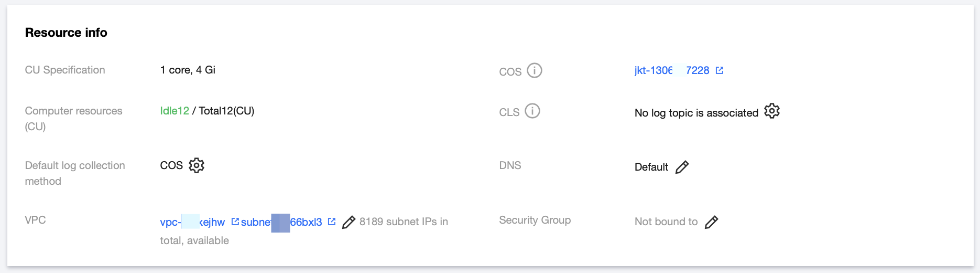Image resolution: width=980 pixels, height=273 pixels.
Task: Click the Resource info heading
Action: [66, 33]
